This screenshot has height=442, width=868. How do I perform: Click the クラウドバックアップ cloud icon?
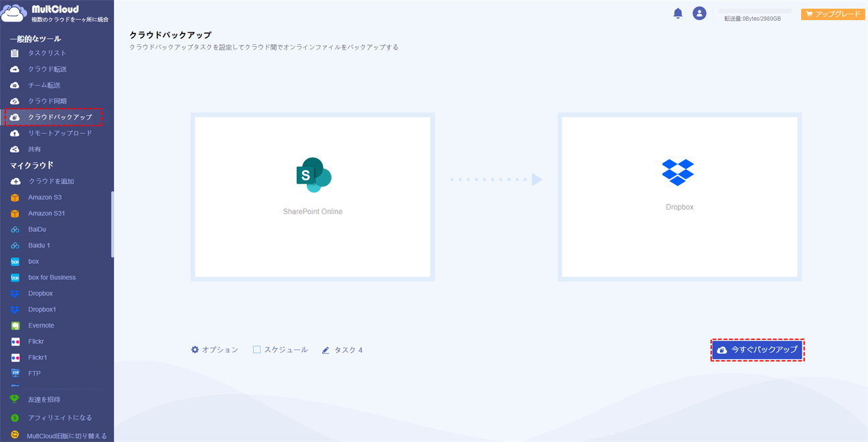(x=15, y=117)
